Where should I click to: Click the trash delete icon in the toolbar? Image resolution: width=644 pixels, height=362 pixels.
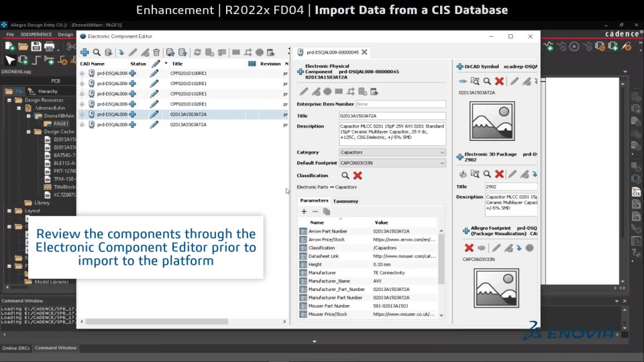[156, 52]
